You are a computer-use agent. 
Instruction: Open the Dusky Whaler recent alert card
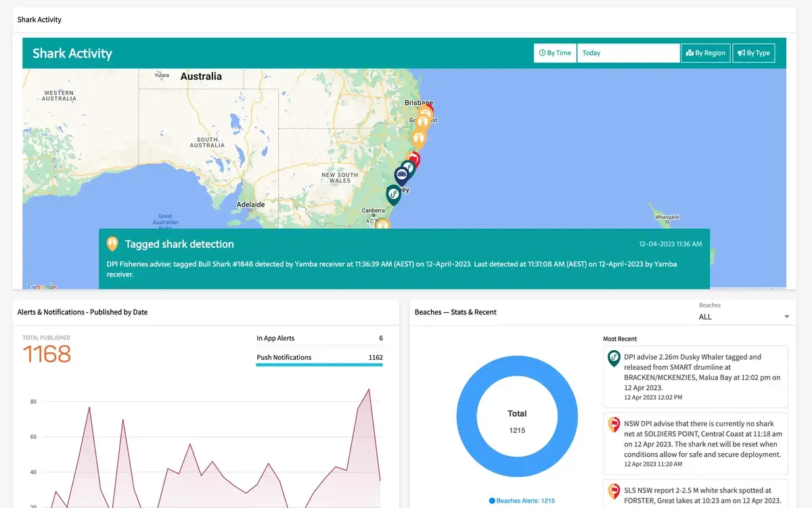tap(696, 376)
